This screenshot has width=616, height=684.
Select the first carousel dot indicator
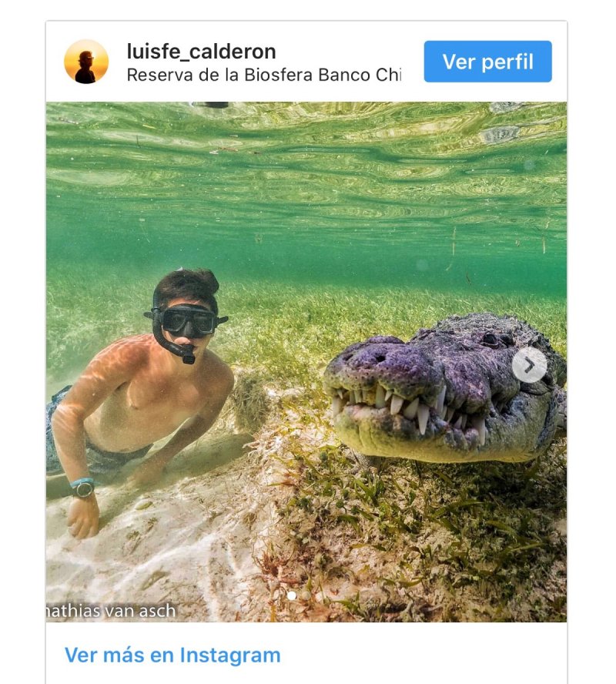pyautogui.click(x=292, y=595)
